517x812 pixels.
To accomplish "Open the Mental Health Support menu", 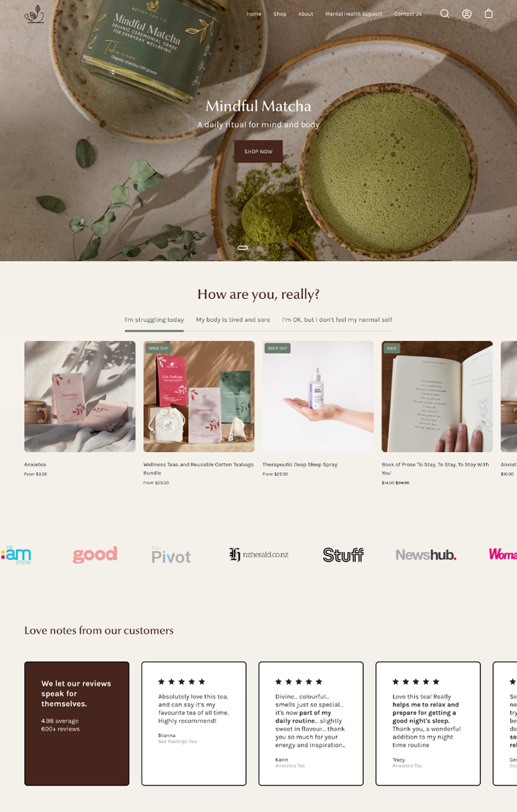I will [x=354, y=14].
